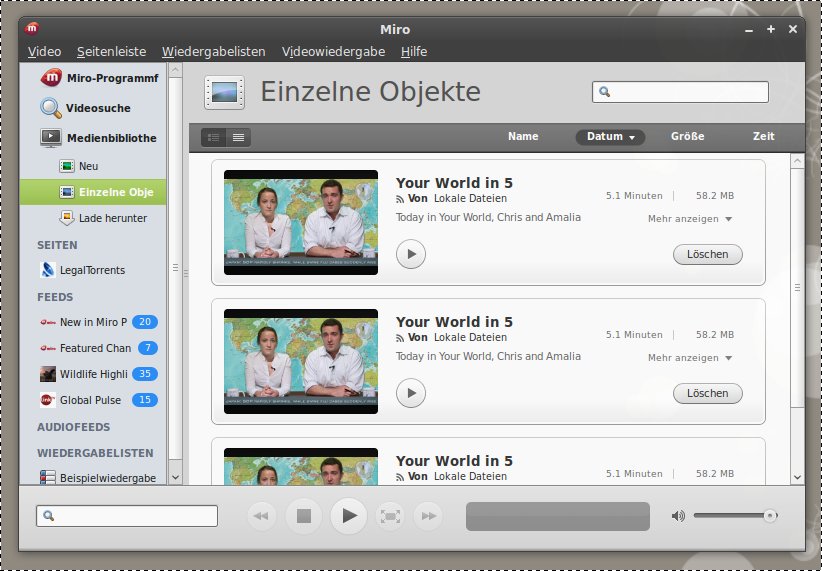822x571 pixels.
Task: Open the New in Miro feed
Action: coord(93,322)
